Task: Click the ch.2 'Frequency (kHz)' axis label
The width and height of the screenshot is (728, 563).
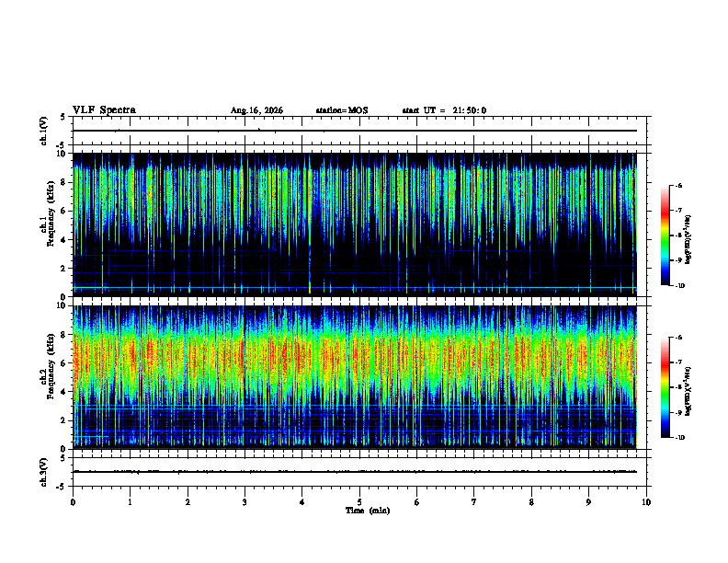Action: (51, 366)
